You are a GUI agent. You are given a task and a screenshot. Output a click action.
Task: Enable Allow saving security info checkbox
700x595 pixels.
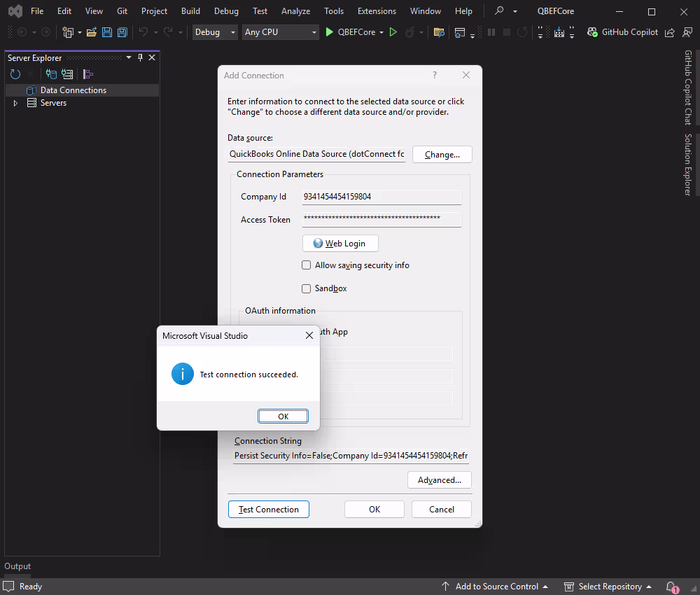[307, 265]
